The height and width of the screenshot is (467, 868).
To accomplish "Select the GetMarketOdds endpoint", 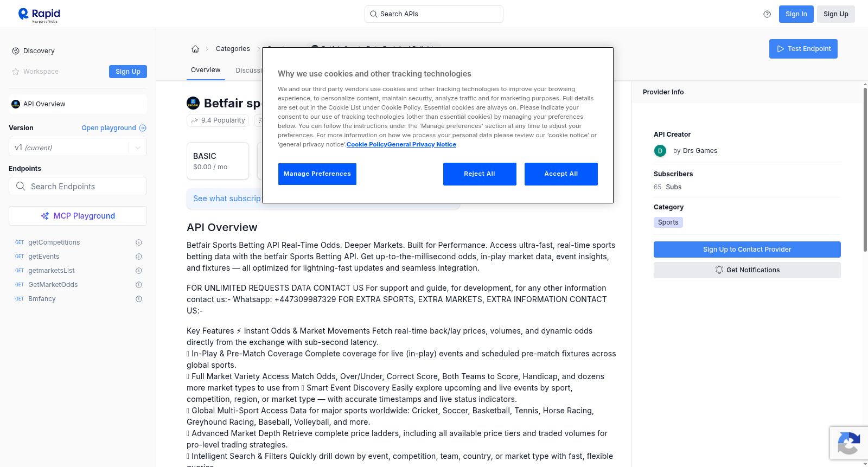I will (x=53, y=285).
